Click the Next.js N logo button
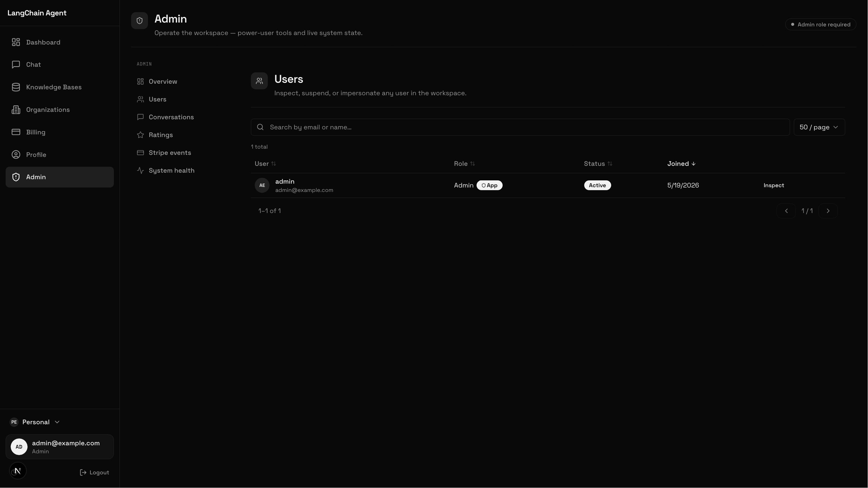This screenshot has width=868, height=488. [18, 471]
